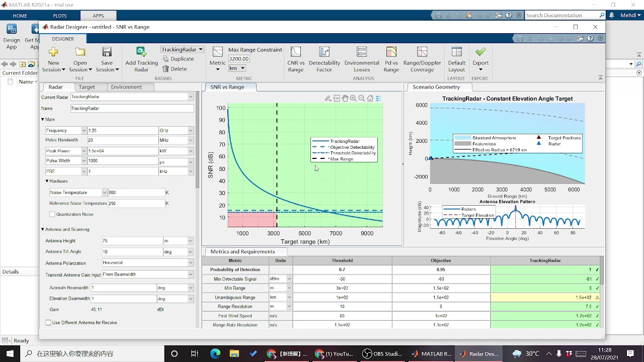Open Environmental Losses analysis

pyautogui.click(x=362, y=59)
